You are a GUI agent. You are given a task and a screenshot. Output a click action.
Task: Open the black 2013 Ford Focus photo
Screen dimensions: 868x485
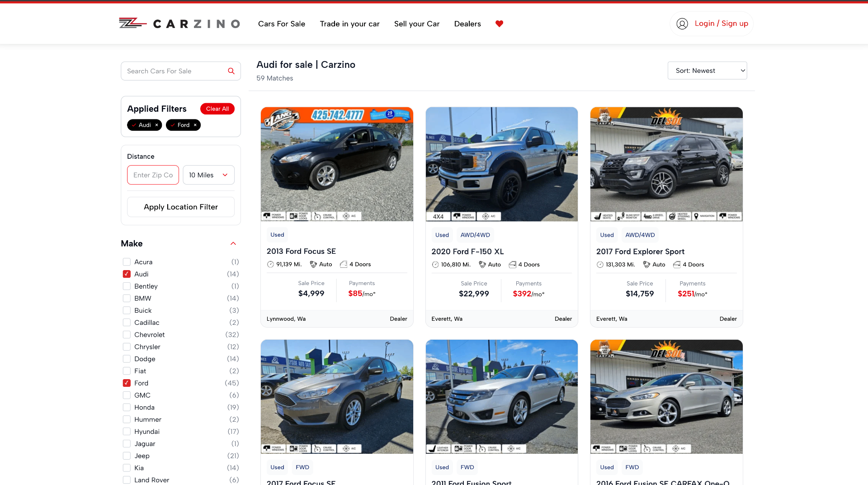[337, 164]
